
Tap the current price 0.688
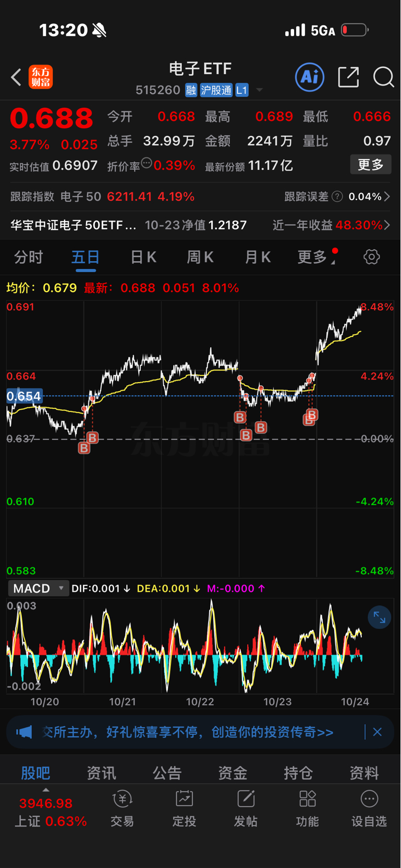[x=52, y=118]
